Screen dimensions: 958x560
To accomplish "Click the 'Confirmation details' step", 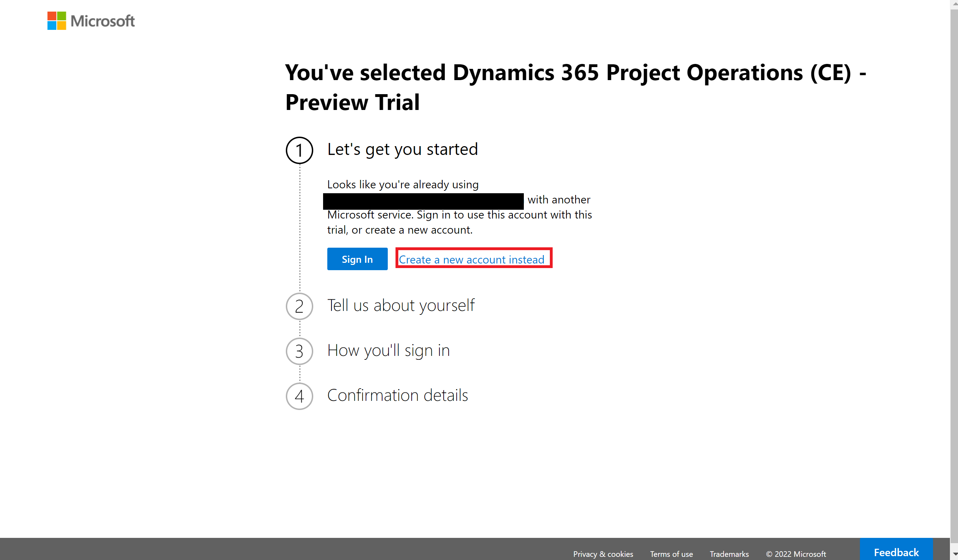I will pos(398,395).
